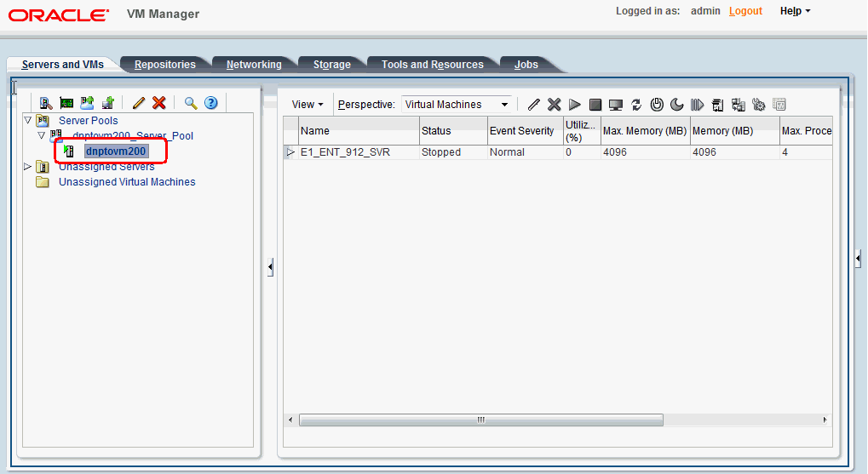Click the red Delete X icon
The width and height of the screenshot is (868, 474).
(x=159, y=103)
